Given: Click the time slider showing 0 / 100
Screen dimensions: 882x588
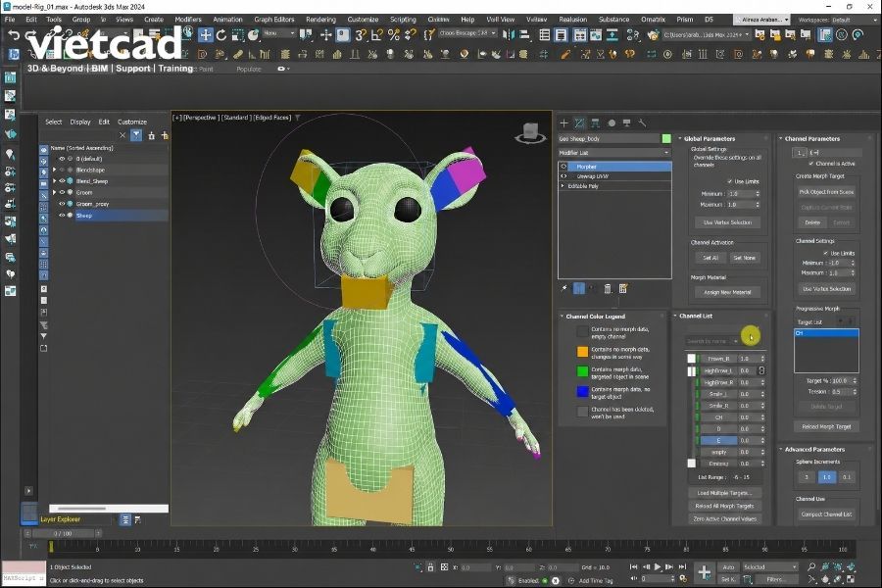Looking at the screenshot, I should pyautogui.click(x=63, y=533).
